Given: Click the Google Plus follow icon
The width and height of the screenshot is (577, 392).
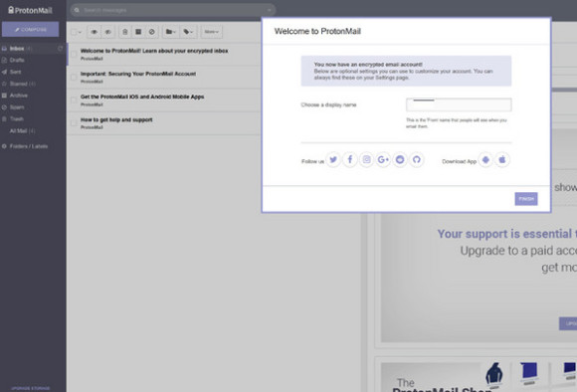Looking at the screenshot, I should pyautogui.click(x=383, y=160).
